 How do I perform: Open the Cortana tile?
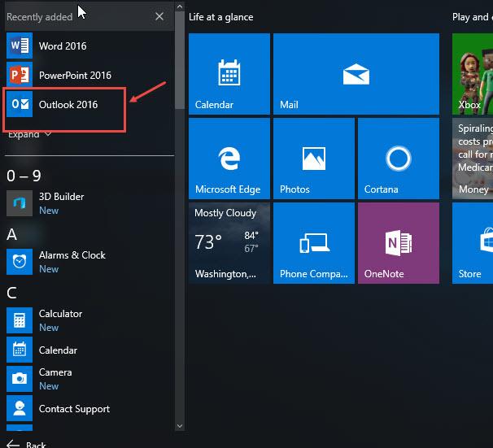coord(399,159)
